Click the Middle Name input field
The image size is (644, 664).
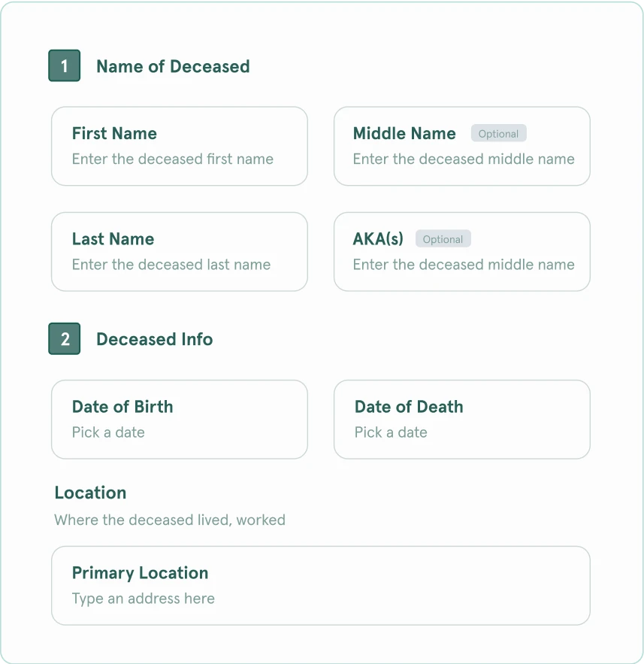pyautogui.click(x=461, y=159)
